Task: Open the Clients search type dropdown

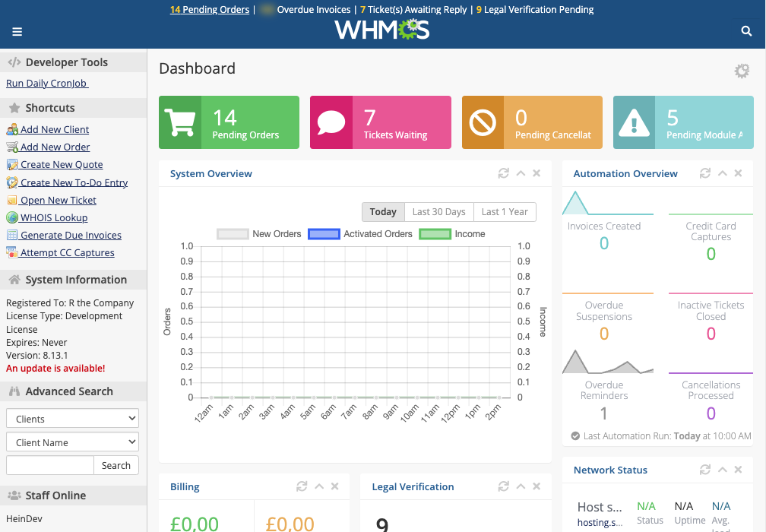Action: [x=72, y=419]
